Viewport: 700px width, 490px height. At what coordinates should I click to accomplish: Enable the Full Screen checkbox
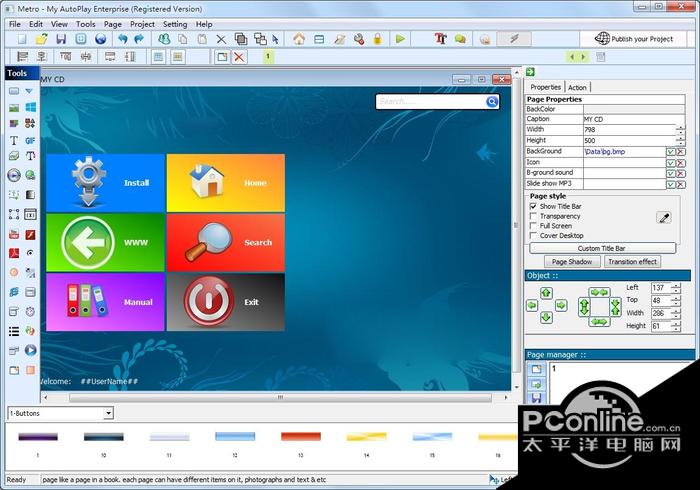coord(533,226)
